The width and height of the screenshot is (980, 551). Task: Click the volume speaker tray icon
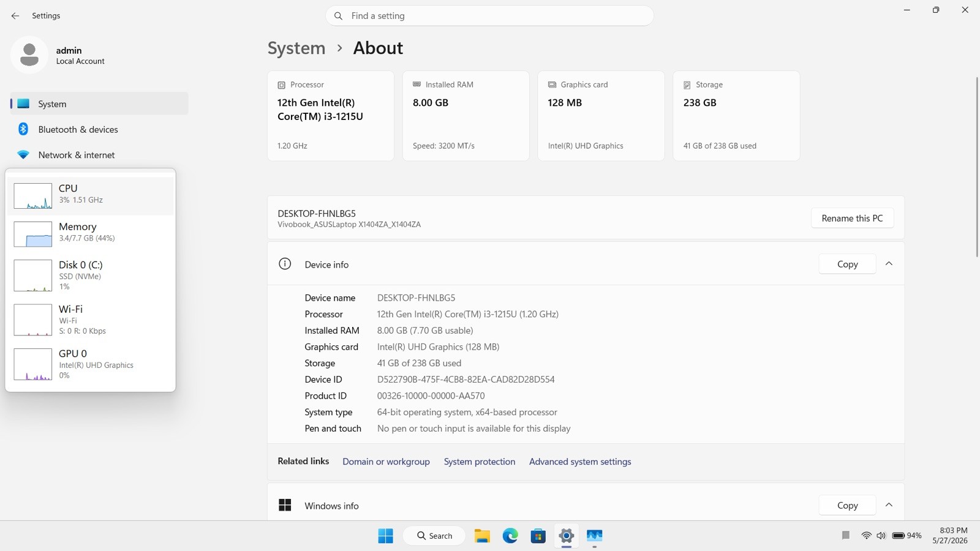click(881, 536)
